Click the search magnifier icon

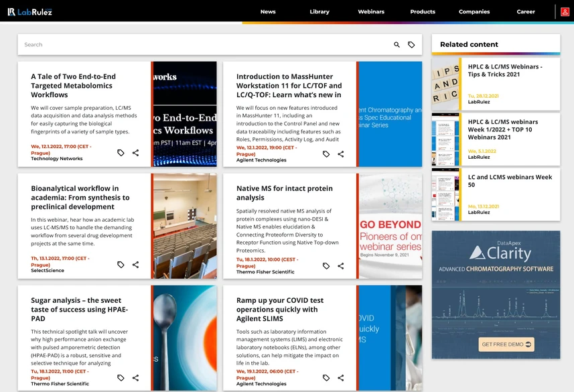397,45
